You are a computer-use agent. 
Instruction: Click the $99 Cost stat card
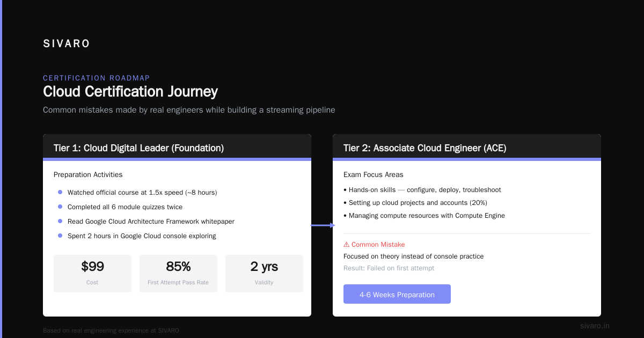[92, 274]
